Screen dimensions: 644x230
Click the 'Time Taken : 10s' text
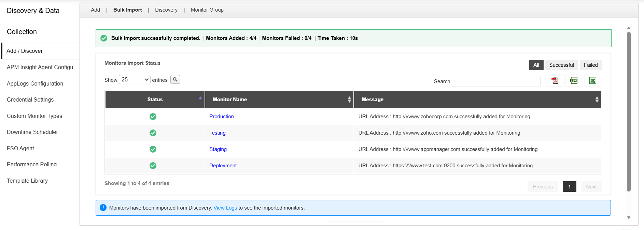point(338,38)
